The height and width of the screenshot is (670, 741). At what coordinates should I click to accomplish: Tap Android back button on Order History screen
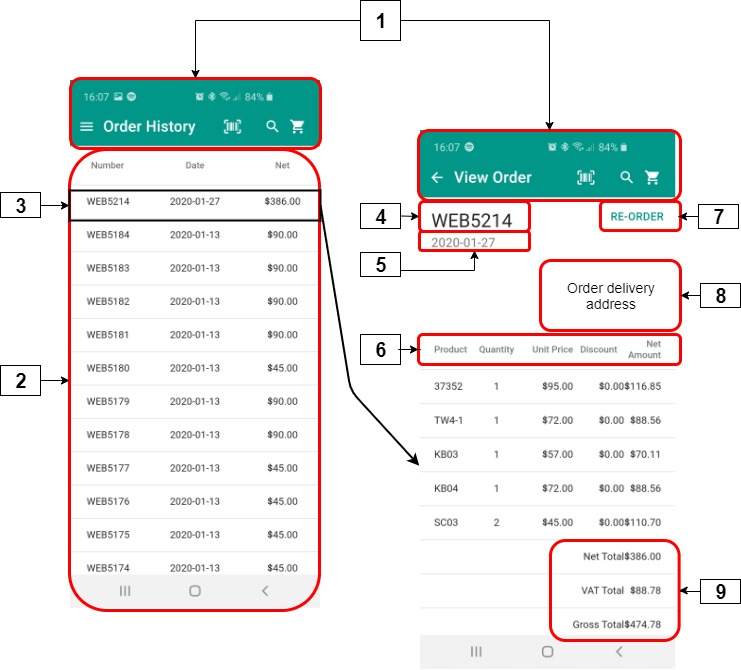click(x=265, y=591)
